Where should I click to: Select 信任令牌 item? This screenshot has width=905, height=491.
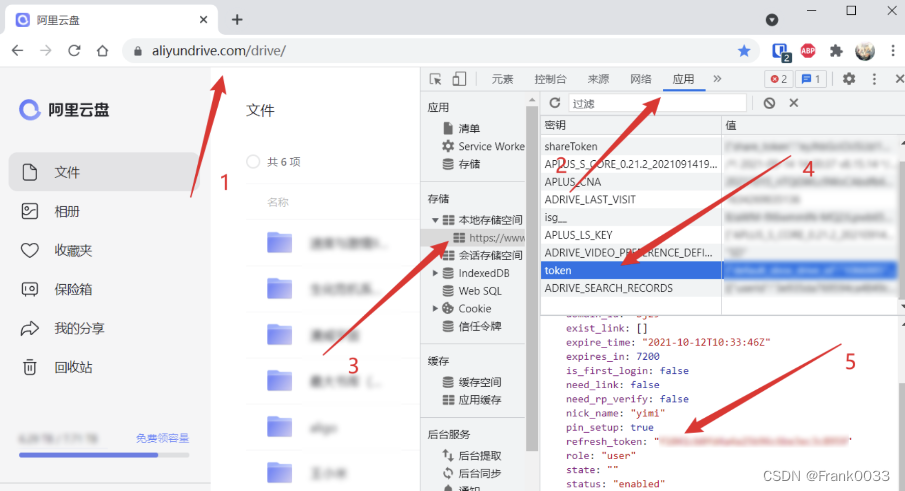(472, 326)
